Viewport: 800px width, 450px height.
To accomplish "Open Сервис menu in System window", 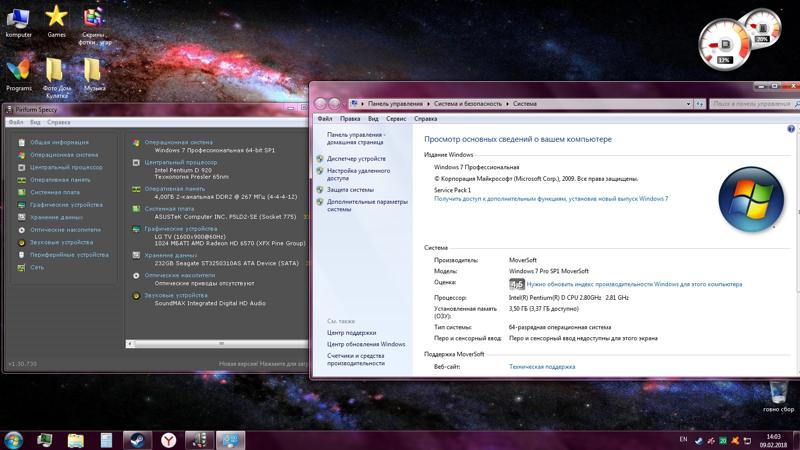I will (x=396, y=119).
